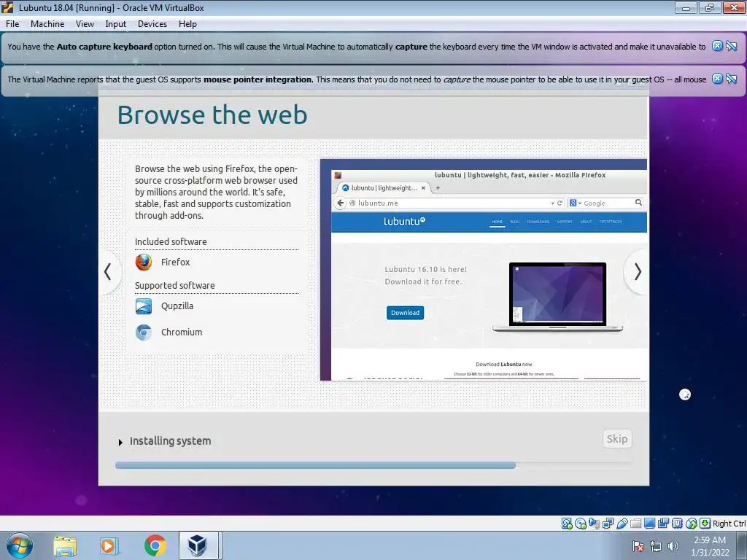
Task: Open the audio settings status icon
Action: point(594,524)
